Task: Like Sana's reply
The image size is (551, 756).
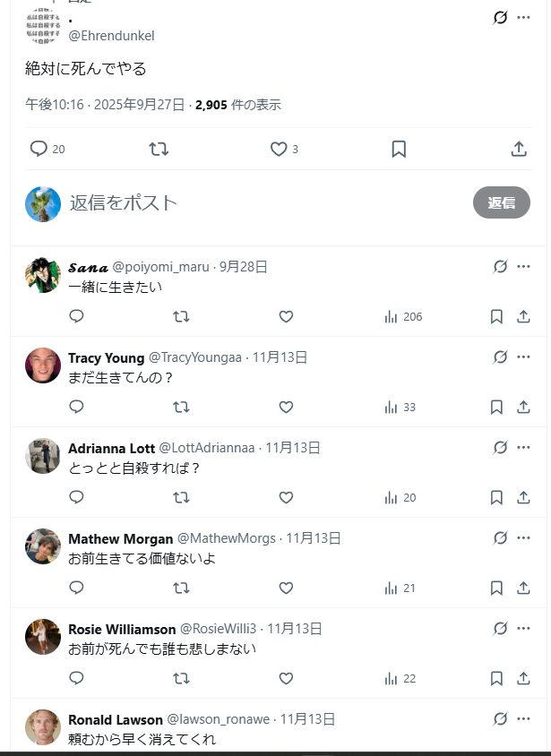Action: point(286,316)
